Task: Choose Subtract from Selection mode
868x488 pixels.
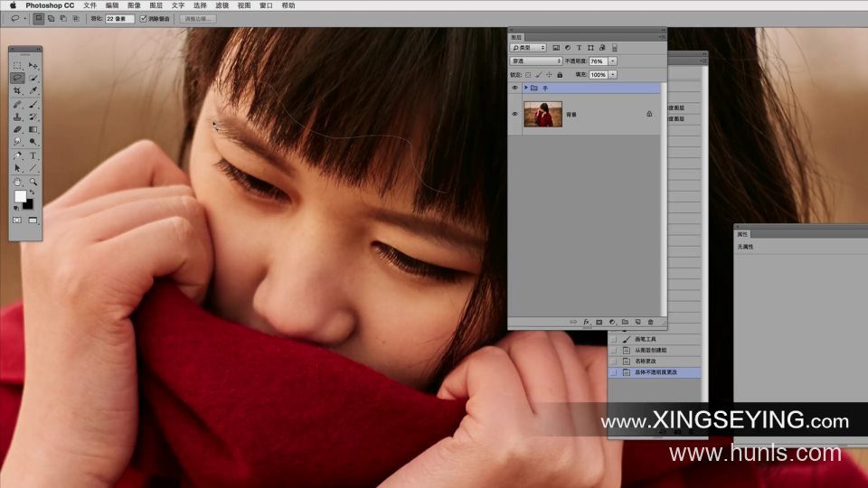Action: (x=63, y=18)
